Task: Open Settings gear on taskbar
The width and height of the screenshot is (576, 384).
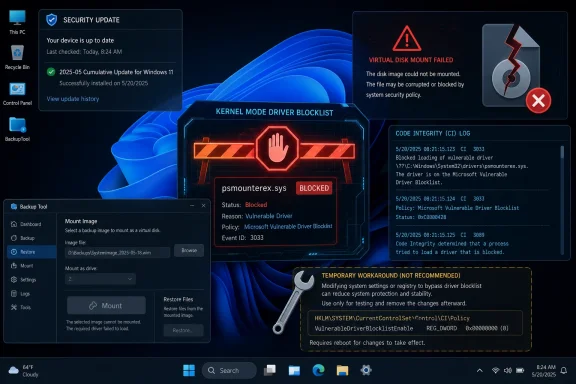Action: click(x=366, y=370)
